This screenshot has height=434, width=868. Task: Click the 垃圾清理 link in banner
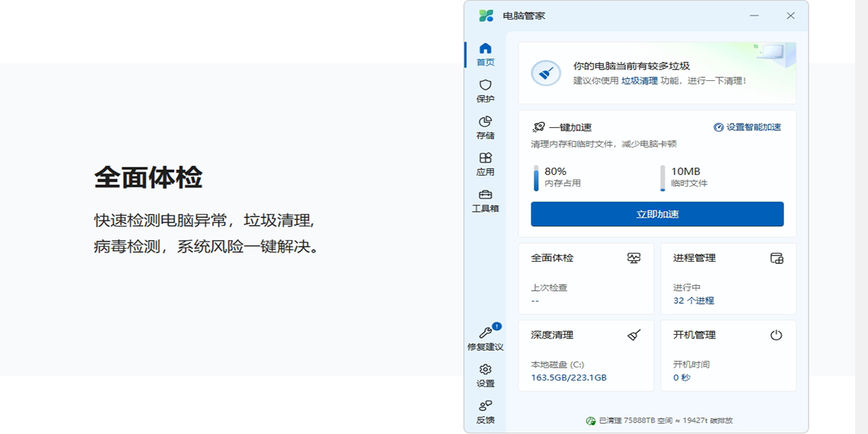click(x=639, y=81)
